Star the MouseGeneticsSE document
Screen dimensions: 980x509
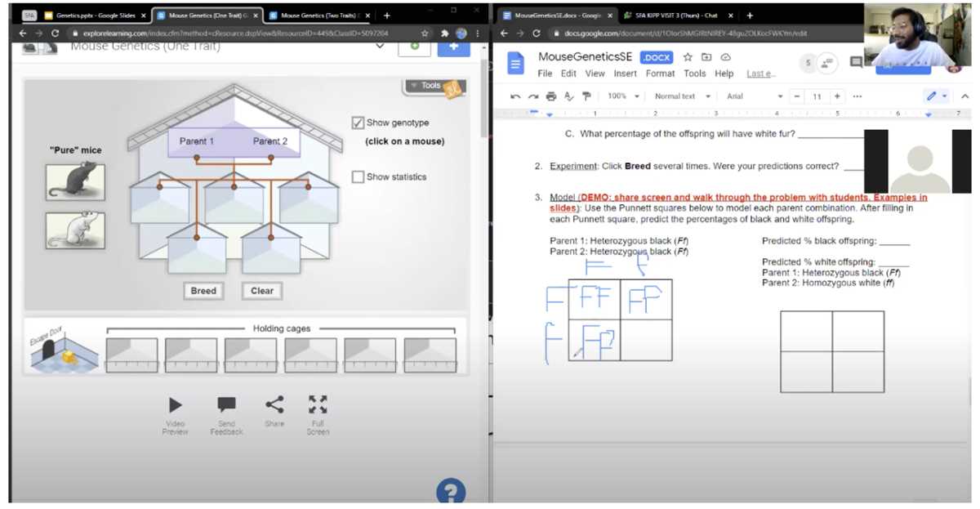688,57
